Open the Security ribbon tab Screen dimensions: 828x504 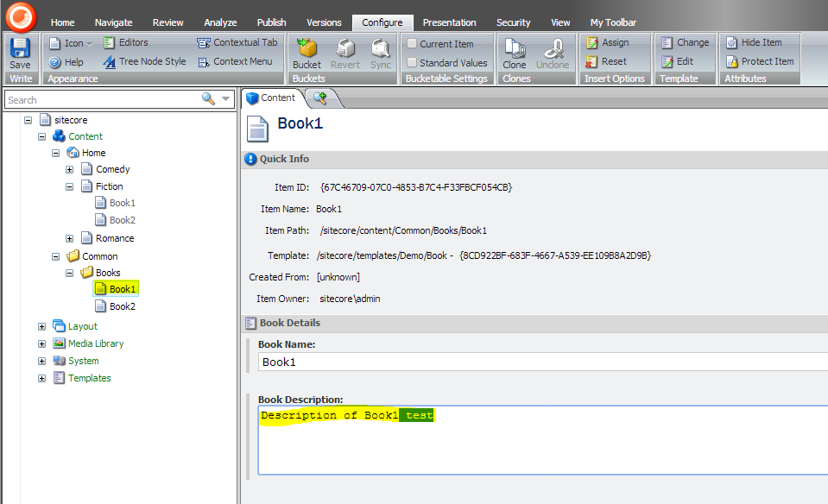tap(513, 22)
